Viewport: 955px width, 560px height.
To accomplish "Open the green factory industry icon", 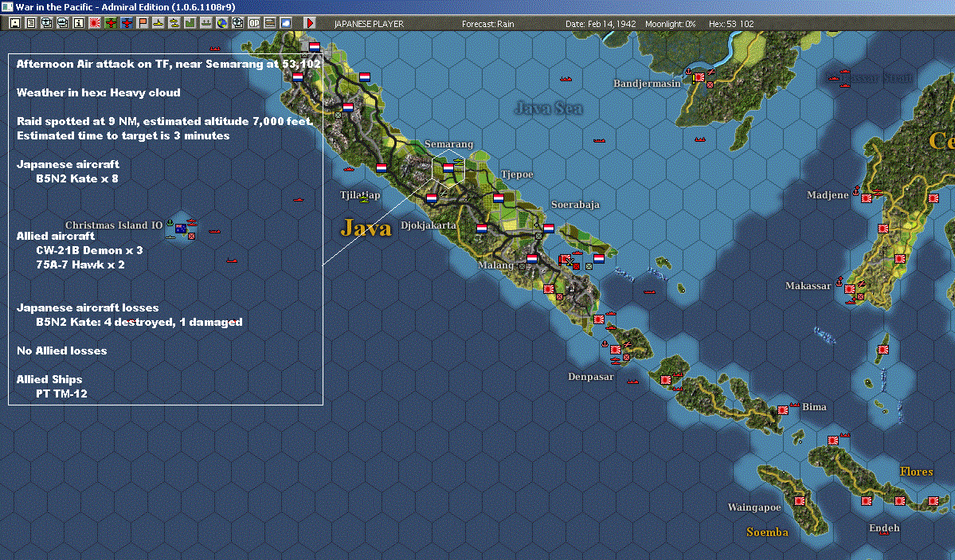I will pyautogui.click(x=190, y=23).
